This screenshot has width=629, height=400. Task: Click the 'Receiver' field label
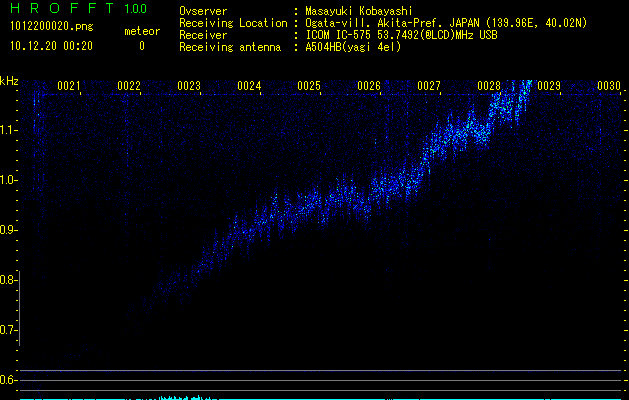(x=203, y=35)
